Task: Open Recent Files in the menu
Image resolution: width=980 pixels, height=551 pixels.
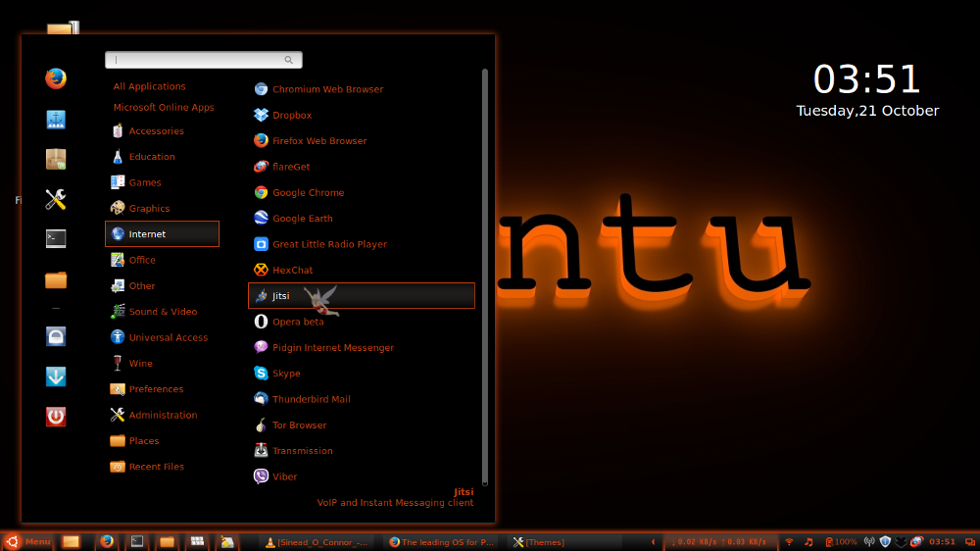Action: tap(162, 467)
